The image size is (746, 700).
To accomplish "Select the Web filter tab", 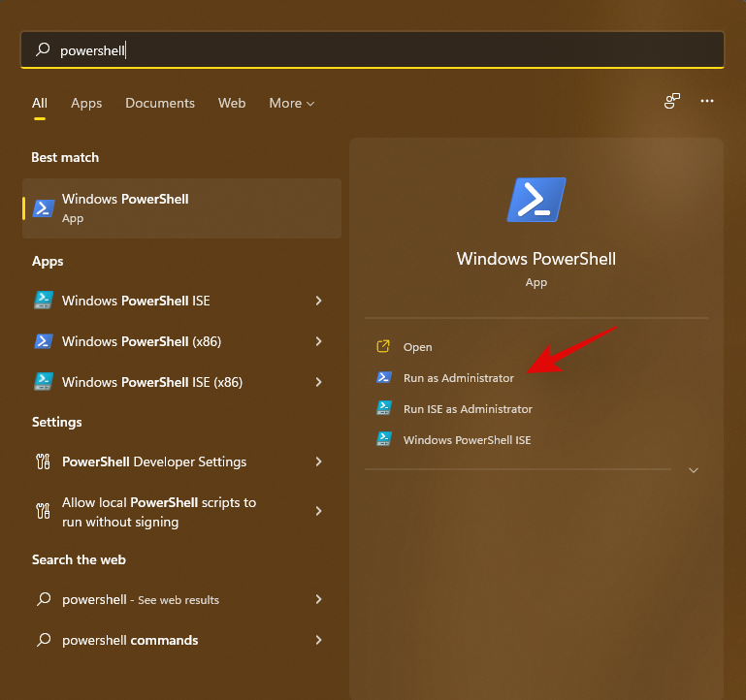I will point(232,103).
